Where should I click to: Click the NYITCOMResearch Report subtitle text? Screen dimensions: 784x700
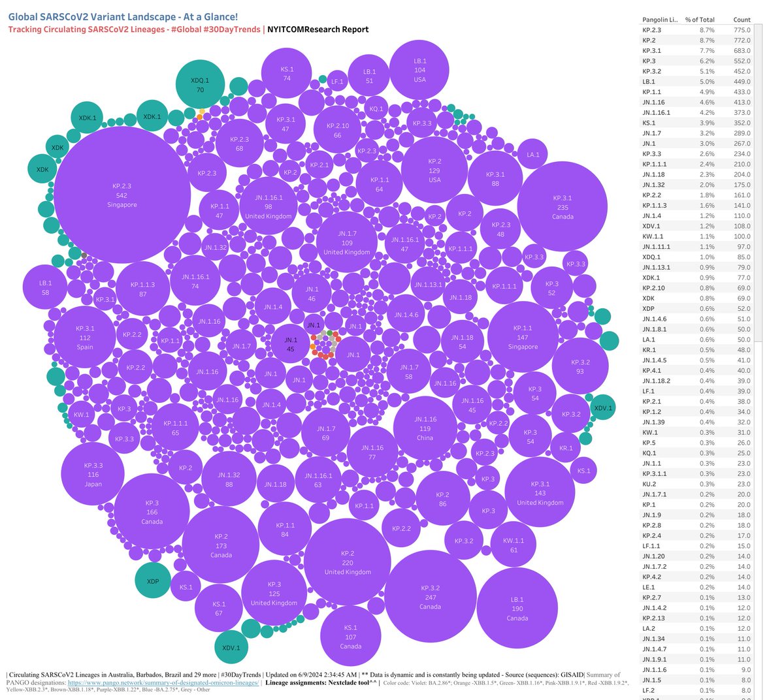pos(318,29)
